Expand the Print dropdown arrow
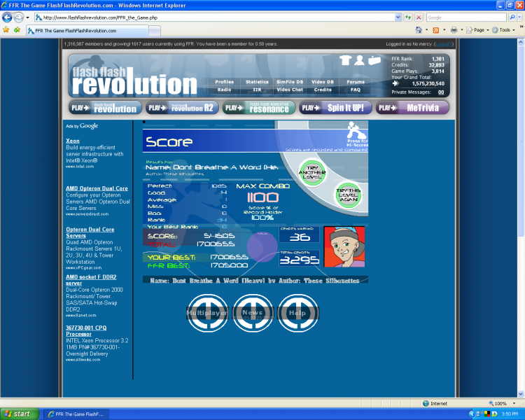This screenshot has height=420, width=525. (462, 30)
